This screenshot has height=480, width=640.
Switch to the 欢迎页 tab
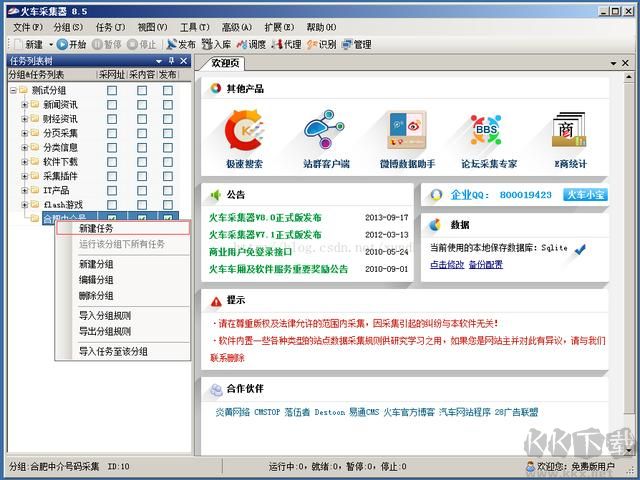(222, 63)
